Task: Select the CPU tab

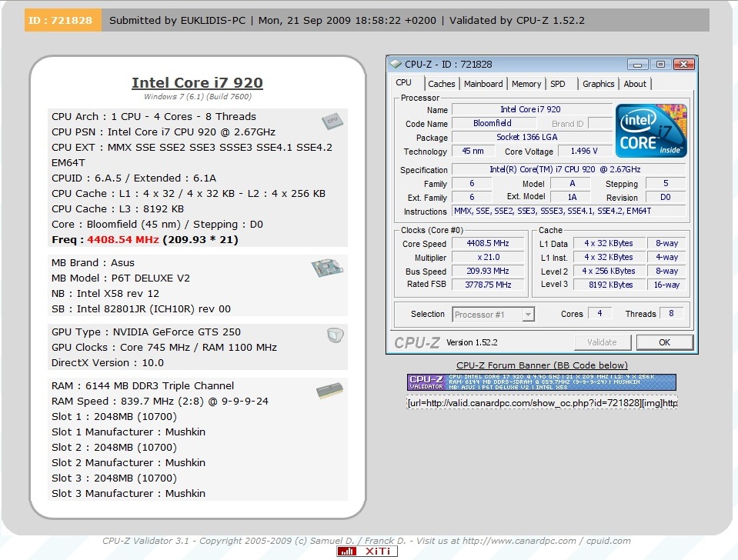Action: [404, 82]
